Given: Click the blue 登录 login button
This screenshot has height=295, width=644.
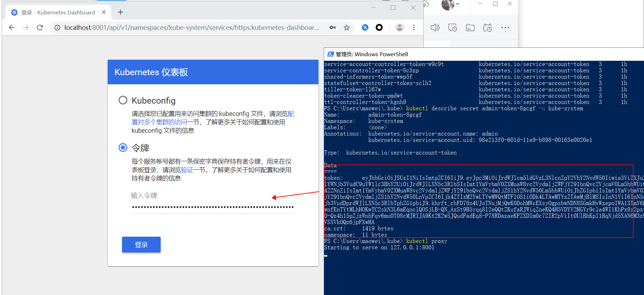Looking at the screenshot, I should 141,245.
